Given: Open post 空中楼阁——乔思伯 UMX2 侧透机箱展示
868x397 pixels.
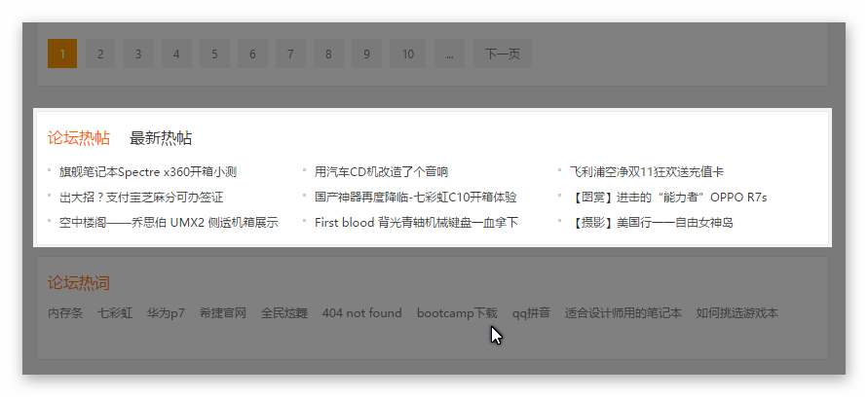Looking at the screenshot, I should tap(169, 223).
